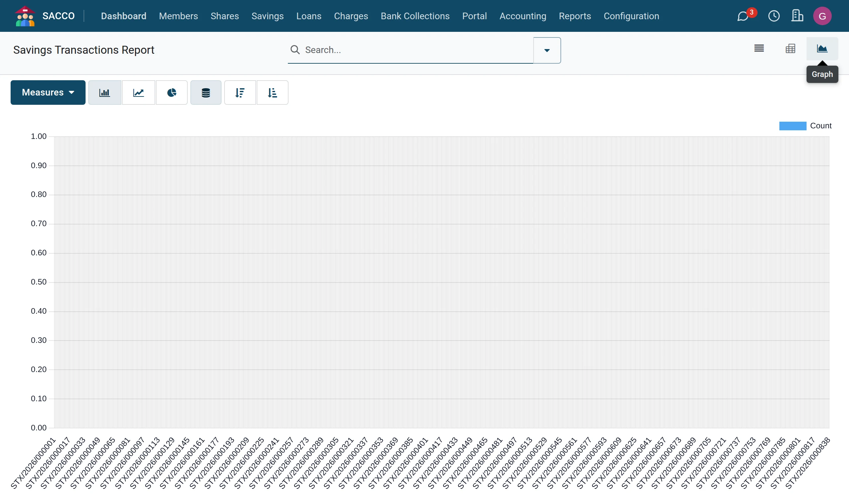Screen dimensions: 849x504
Task: Select bar chart mode
Action: point(104,93)
